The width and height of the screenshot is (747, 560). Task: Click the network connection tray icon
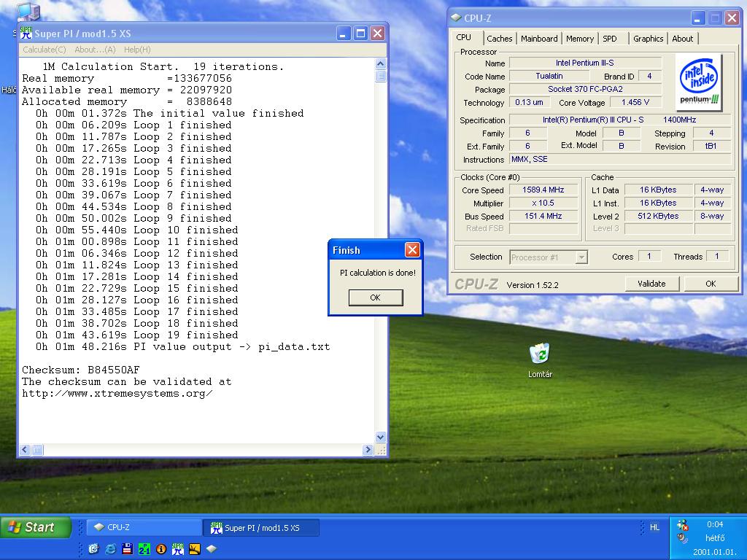[682, 525]
